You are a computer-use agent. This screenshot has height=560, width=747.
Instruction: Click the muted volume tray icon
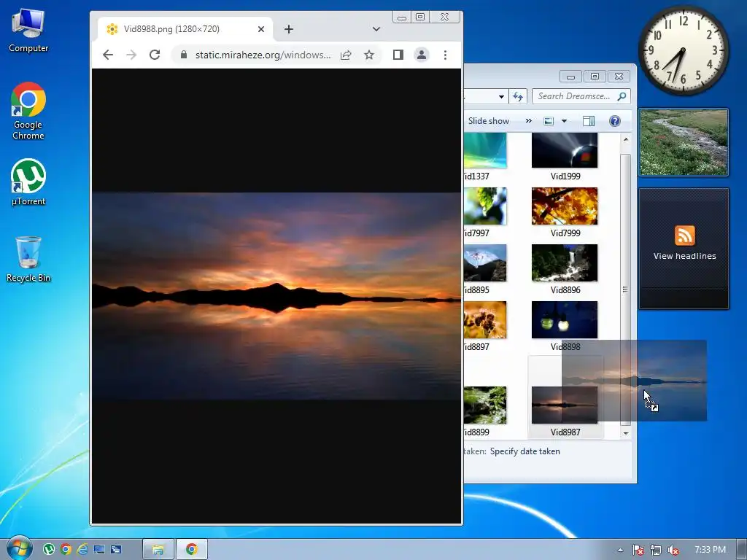click(673, 550)
